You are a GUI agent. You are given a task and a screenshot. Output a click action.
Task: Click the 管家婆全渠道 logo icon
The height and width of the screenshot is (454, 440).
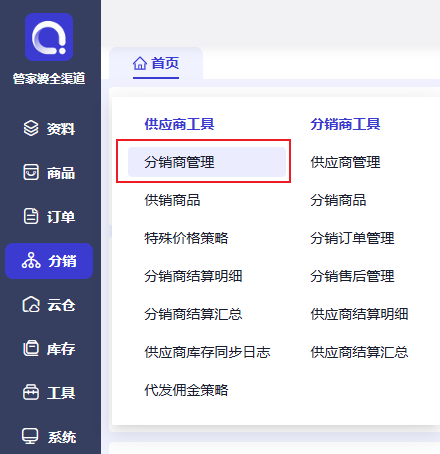click(49, 37)
